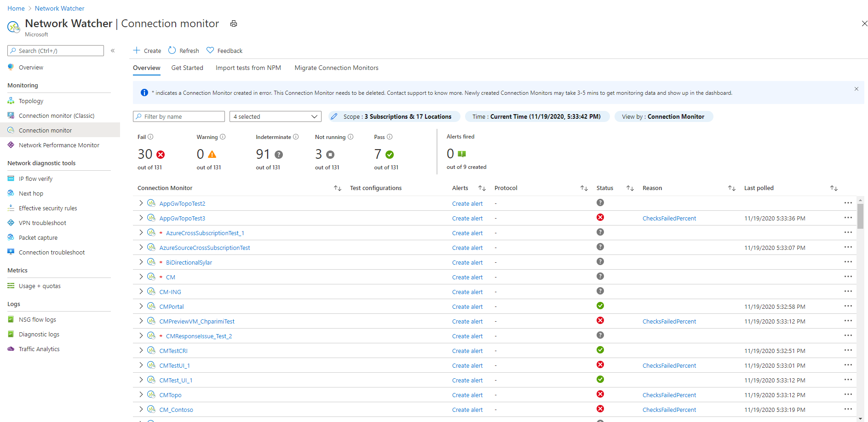The width and height of the screenshot is (868, 422).
Task: Create alert for CMPreviewVM_ChparimiTest
Action: pos(467,321)
